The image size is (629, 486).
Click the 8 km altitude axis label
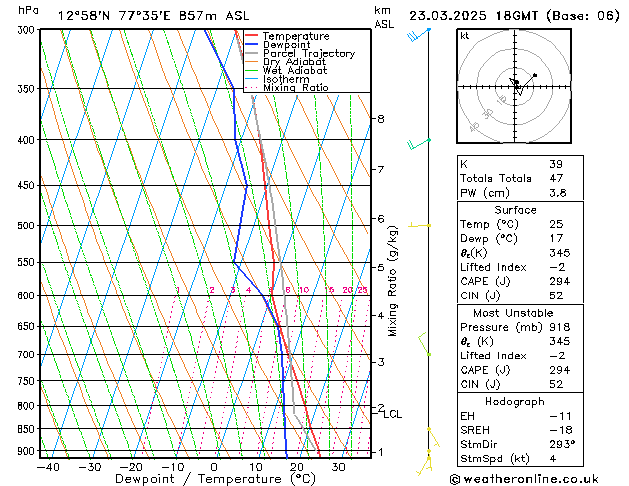(x=380, y=119)
